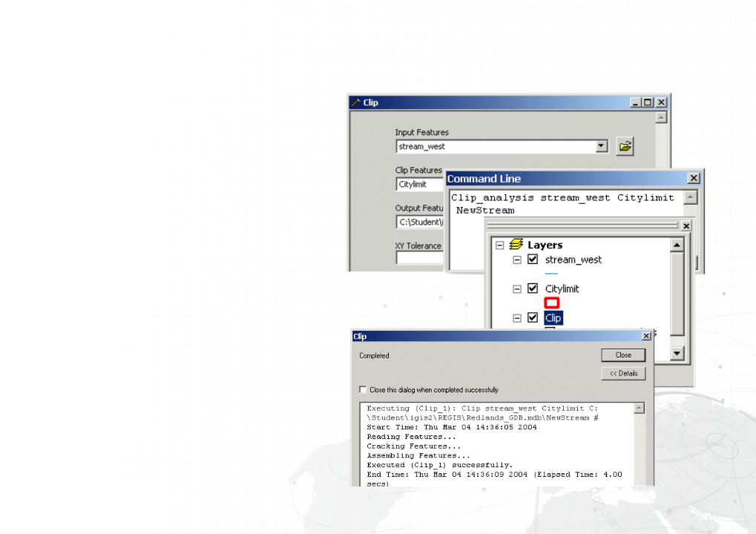
Task: Click the Layers heading text
Action: tap(545, 245)
